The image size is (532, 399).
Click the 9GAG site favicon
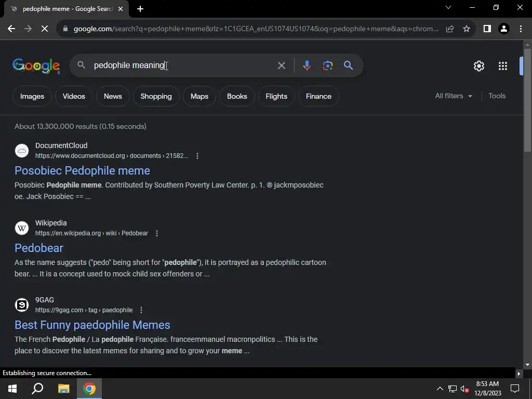(x=22, y=304)
